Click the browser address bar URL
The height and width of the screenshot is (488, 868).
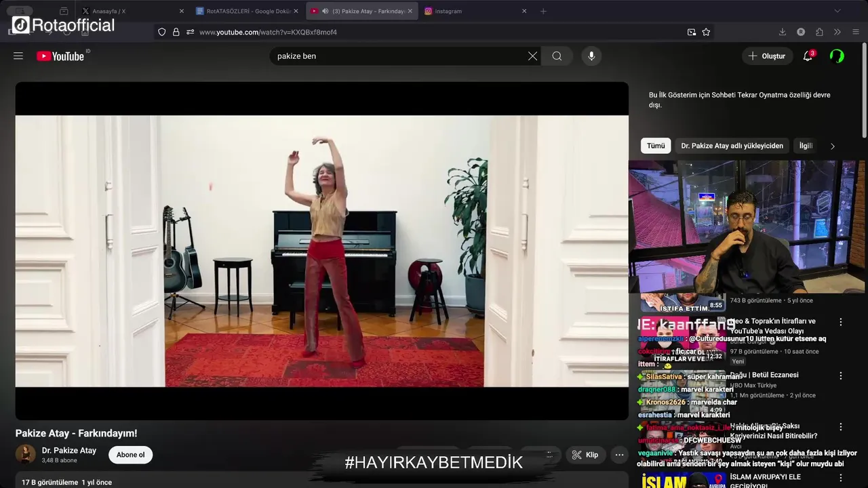[268, 32]
